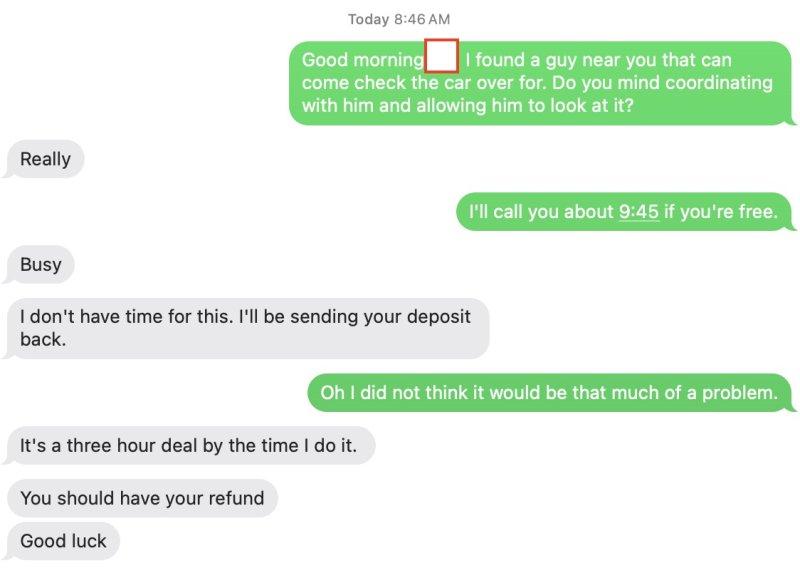Select the "Good morning" green message bubble
Screen dimensions: 800x583
coord(540,83)
